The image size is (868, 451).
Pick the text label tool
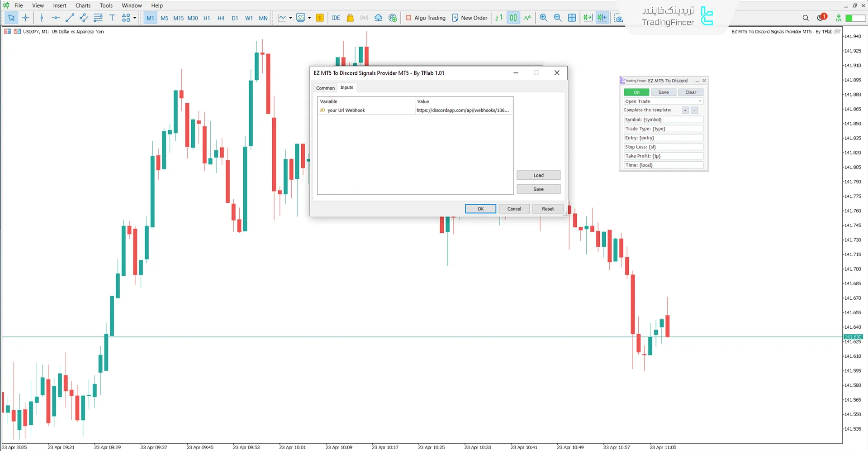112,18
